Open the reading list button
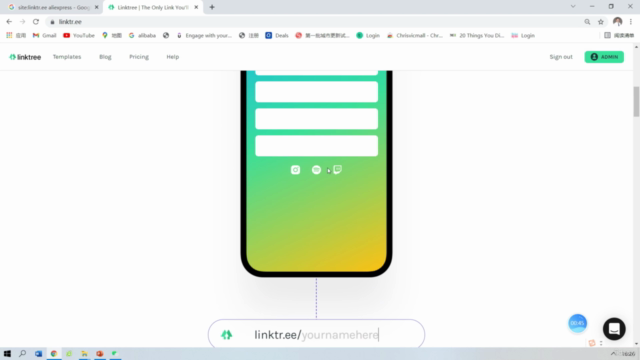Viewport: 640px width, 360px height. [619, 36]
